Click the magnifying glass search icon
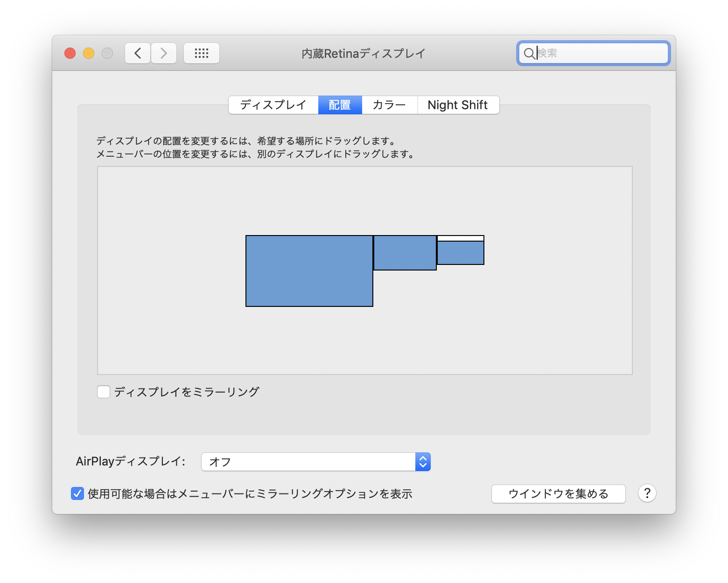Image resolution: width=728 pixels, height=583 pixels. pos(529,53)
